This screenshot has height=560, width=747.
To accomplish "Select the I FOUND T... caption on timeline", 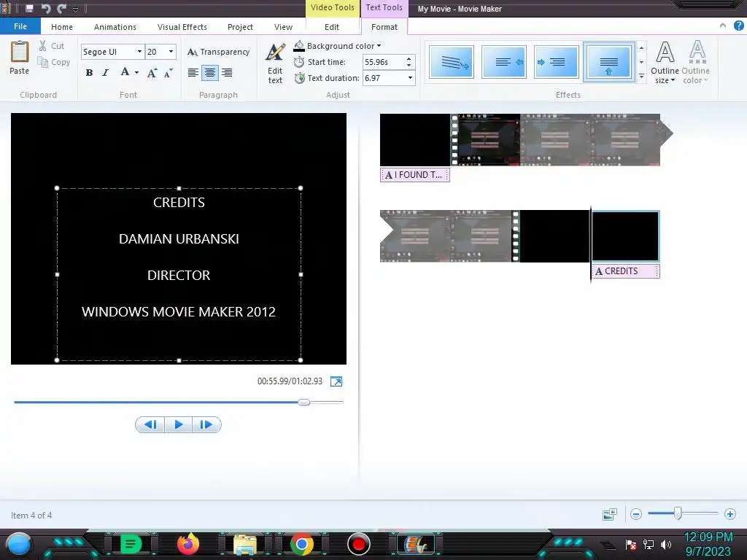I will [x=415, y=175].
